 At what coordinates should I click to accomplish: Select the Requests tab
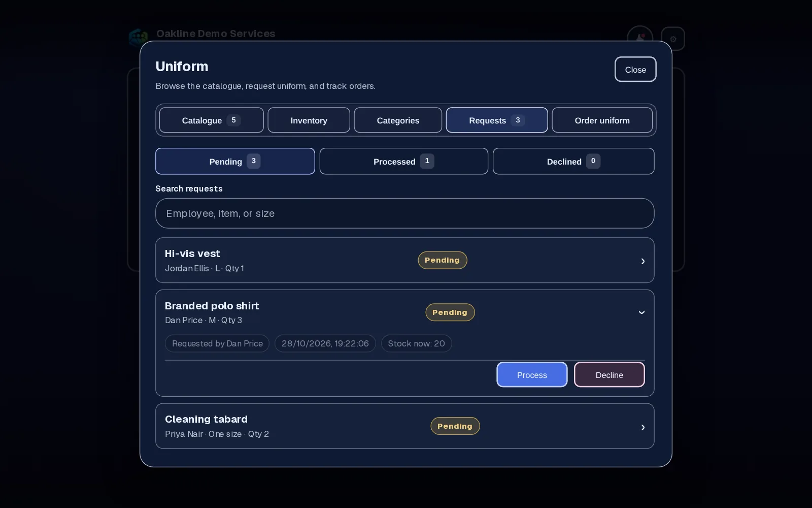497,120
